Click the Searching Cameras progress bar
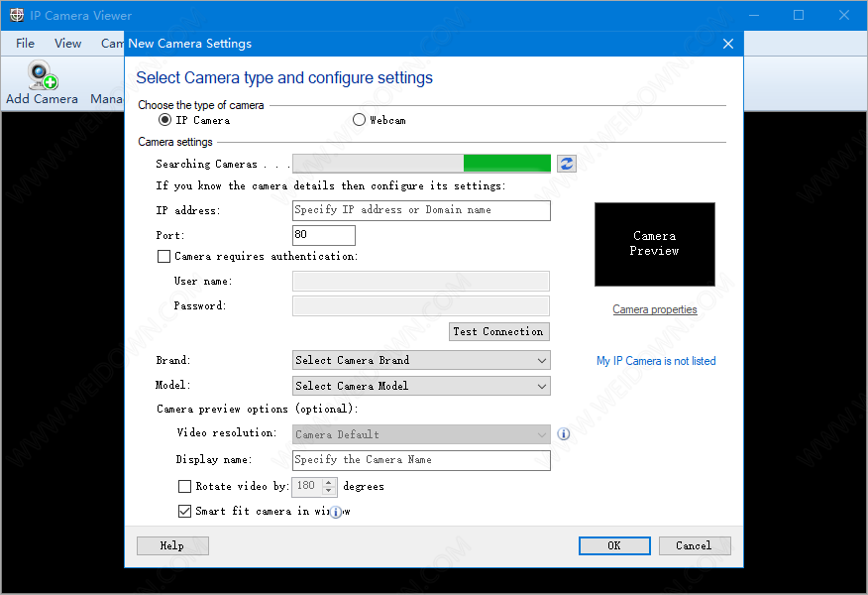868x595 pixels. coord(421,164)
